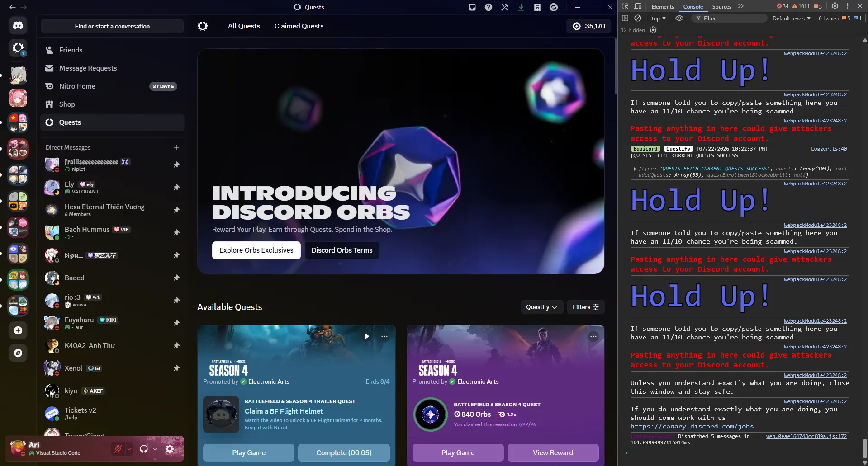This screenshot has height=466, width=868.
Task: Show more DevTools tabs chevron
Action: tap(740, 6)
